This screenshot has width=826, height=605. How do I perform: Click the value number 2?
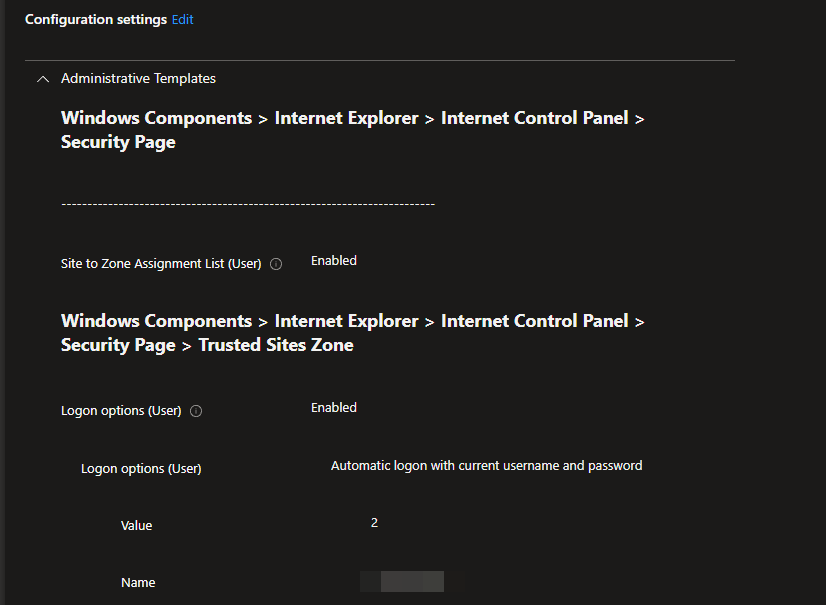click(x=374, y=523)
